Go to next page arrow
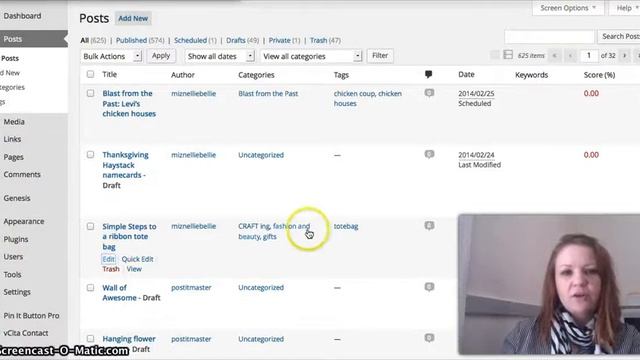640x360 pixels. coord(624,56)
